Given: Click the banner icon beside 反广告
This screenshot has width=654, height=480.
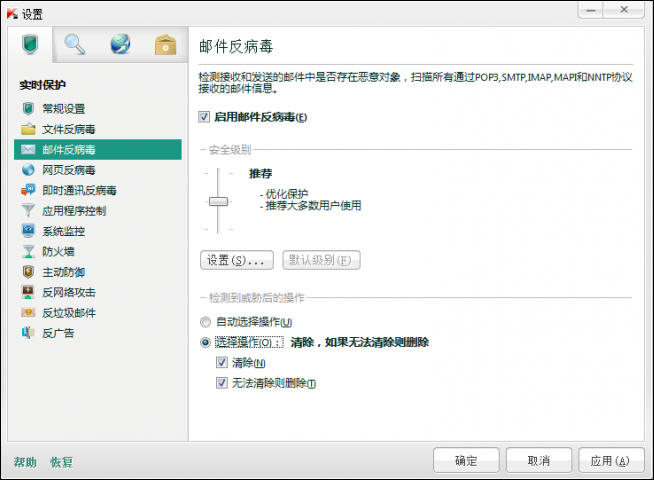Looking at the screenshot, I should 28,333.
